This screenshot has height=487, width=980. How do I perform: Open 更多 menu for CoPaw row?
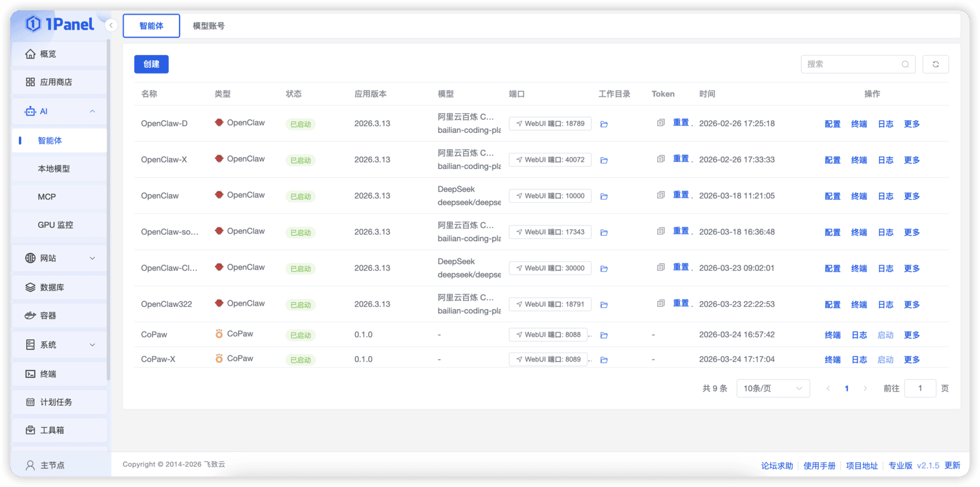click(912, 335)
